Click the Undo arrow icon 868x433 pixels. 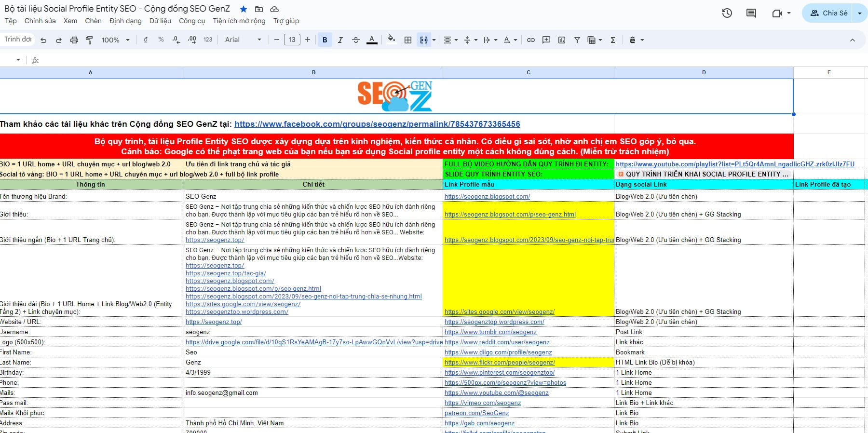43,40
